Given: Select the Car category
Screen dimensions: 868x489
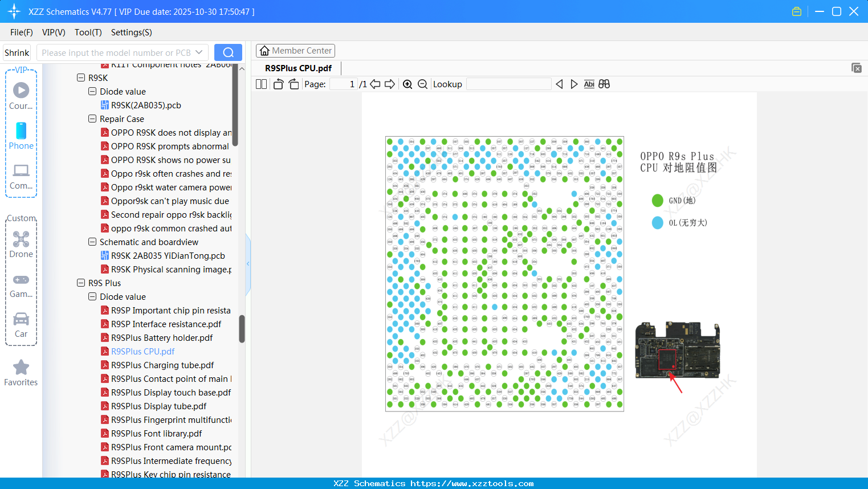Looking at the screenshot, I should point(21,325).
